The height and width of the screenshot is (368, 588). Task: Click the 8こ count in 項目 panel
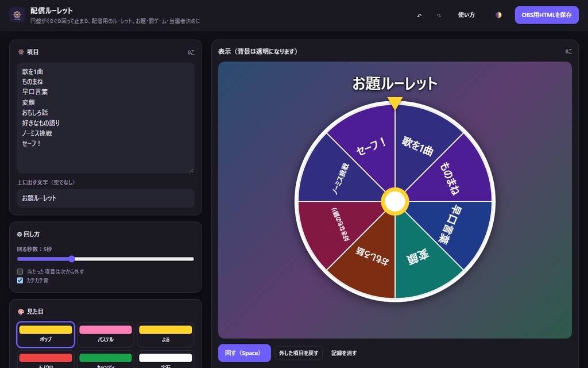(191, 52)
